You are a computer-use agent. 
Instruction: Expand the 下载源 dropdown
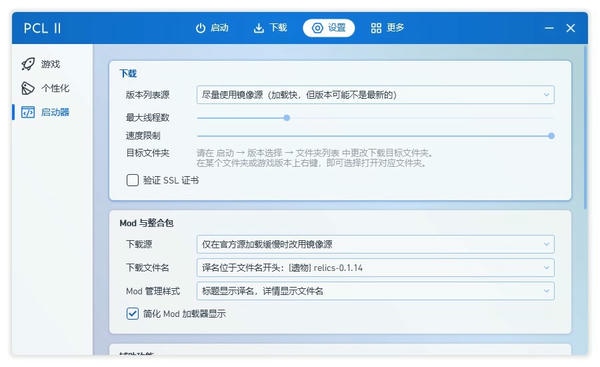point(375,244)
